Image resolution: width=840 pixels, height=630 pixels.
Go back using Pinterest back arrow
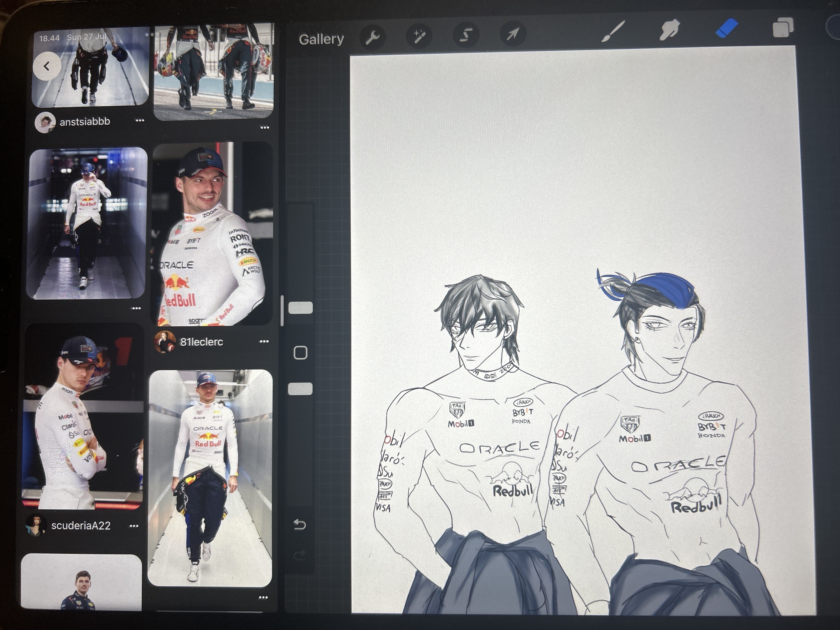click(47, 66)
